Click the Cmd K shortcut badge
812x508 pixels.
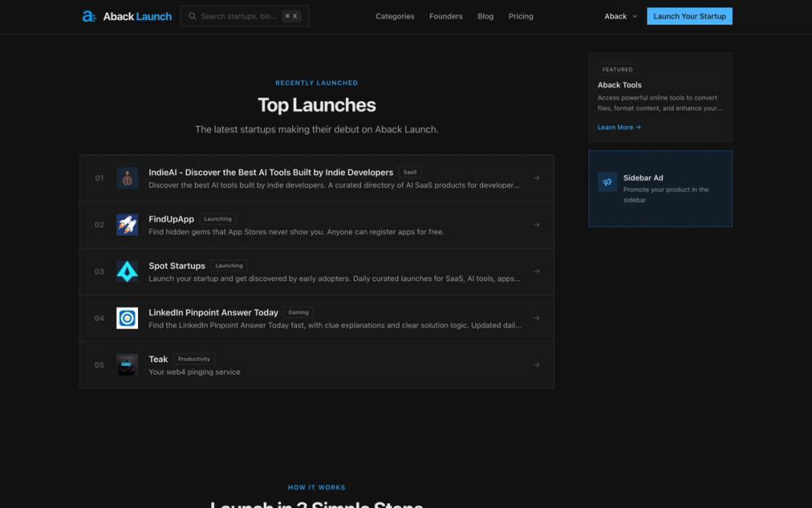[x=291, y=16]
